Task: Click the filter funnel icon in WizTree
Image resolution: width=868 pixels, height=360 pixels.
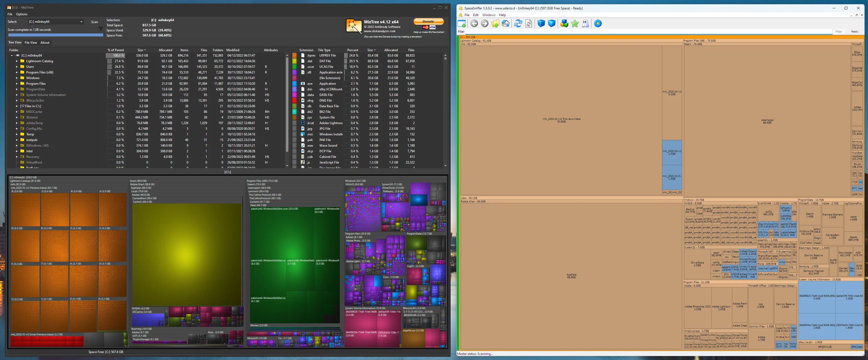Action: tap(100, 29)
